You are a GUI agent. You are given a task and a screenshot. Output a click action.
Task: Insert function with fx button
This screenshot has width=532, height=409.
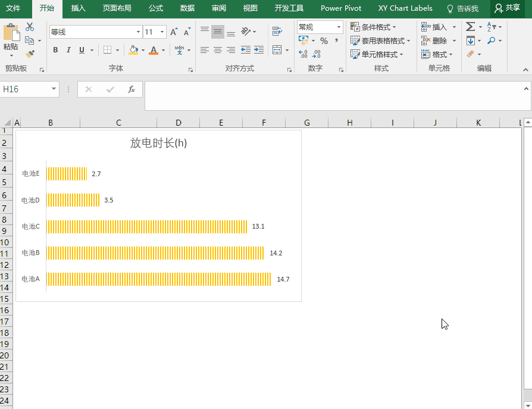coord(132,89)
